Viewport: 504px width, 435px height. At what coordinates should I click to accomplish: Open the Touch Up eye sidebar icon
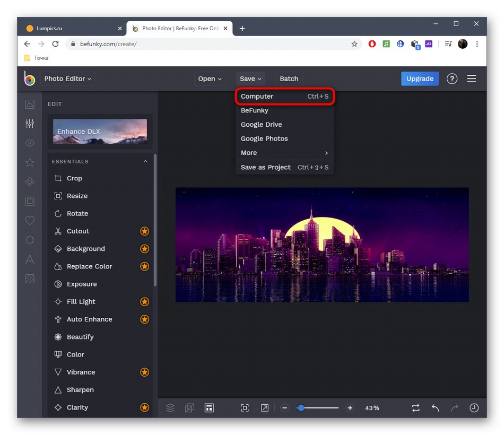pos(30,143)
